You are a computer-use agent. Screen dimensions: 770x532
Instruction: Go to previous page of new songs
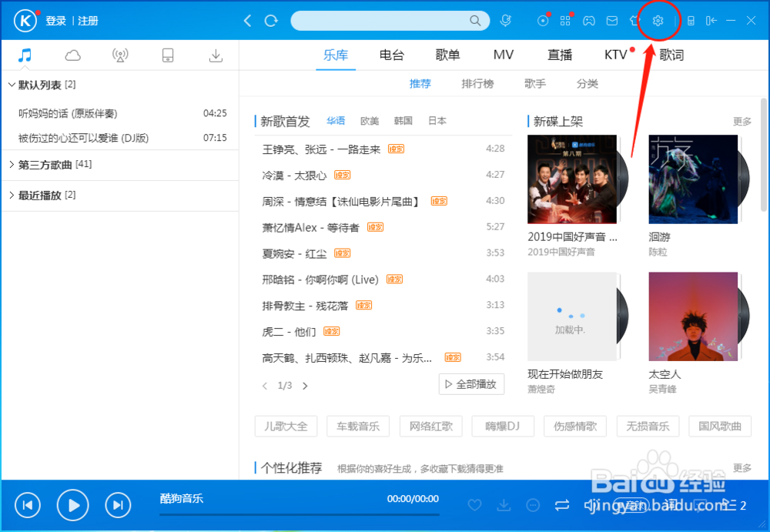click(265, 386)
